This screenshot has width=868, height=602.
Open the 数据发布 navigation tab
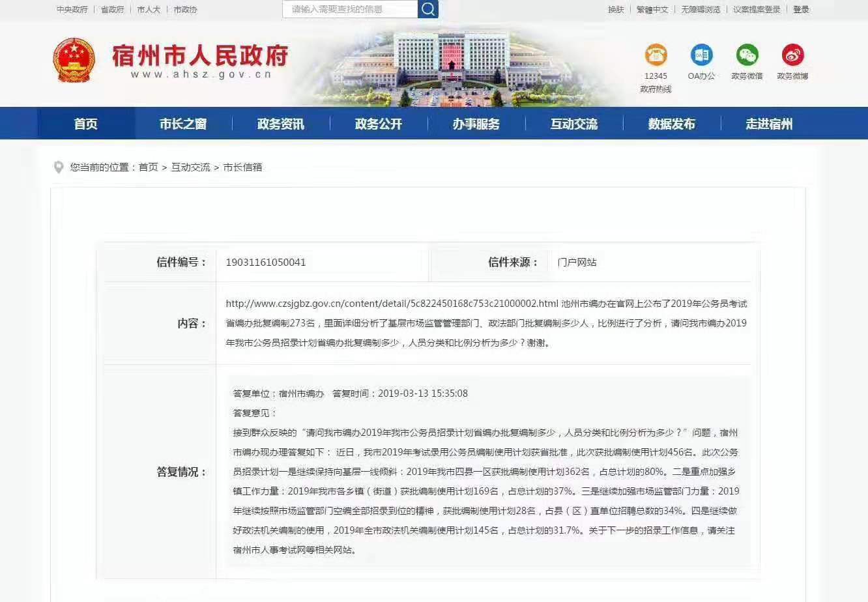(672, 124)
